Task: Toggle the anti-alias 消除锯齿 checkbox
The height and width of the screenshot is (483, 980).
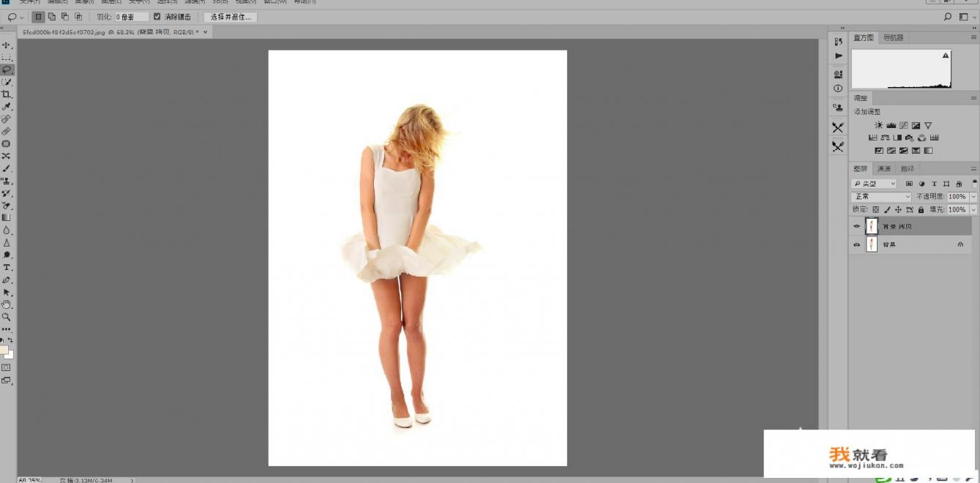Action: point(157,16)
